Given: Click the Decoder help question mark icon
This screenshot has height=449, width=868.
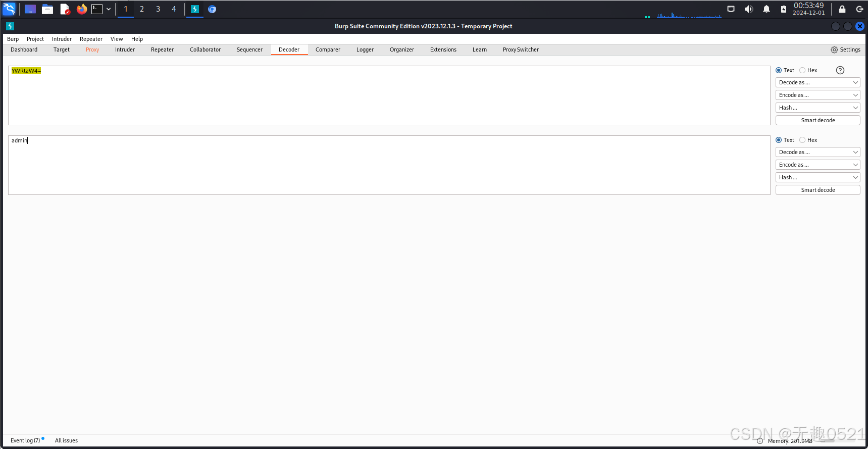Looking at the screenshot, I should pyautogui.click(x=840, y=70).
